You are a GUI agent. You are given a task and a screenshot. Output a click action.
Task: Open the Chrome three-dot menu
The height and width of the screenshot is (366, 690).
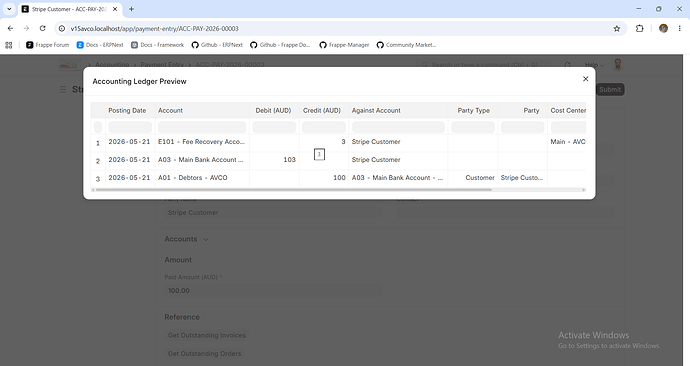click(680, 29)
